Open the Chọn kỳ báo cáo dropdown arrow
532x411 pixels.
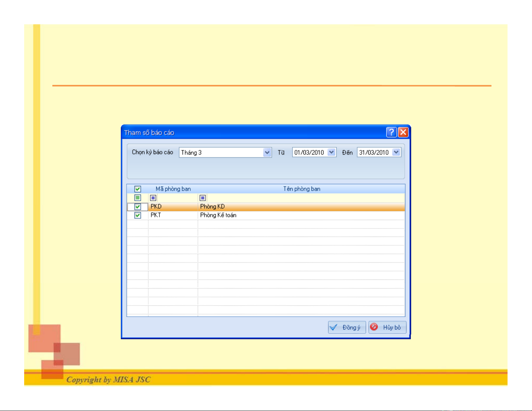point(267,153)
